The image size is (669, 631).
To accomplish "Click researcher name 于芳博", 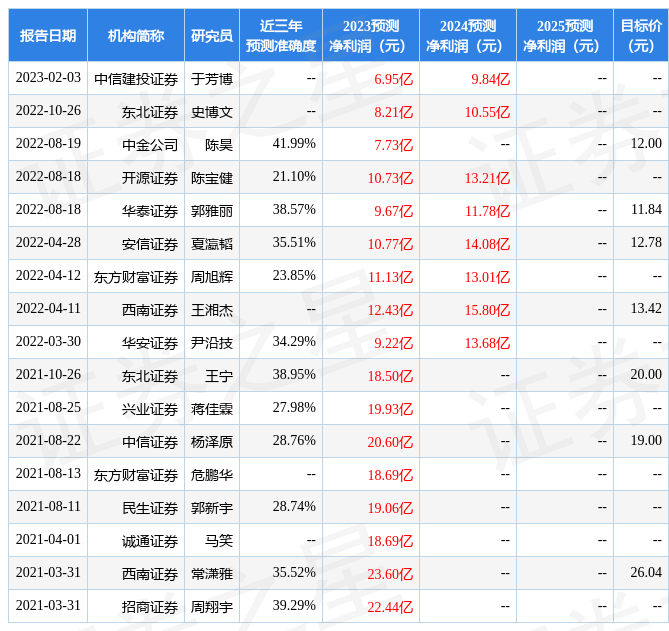I will tap(212, 79).
